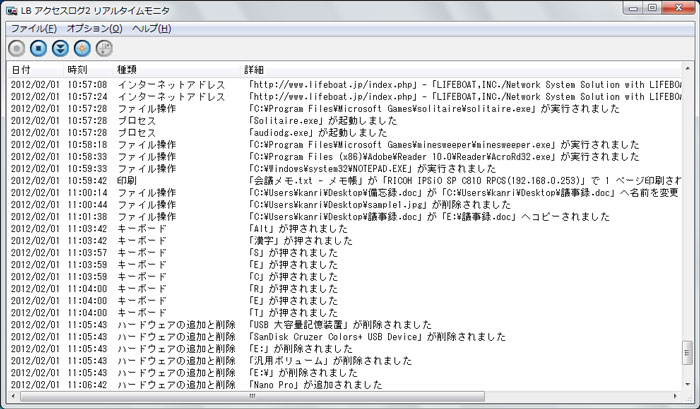Click the horizontal scrollbar right arrow
Image resolution: width=700 pixels, height=409 pixels.
(x=674, y=396)
